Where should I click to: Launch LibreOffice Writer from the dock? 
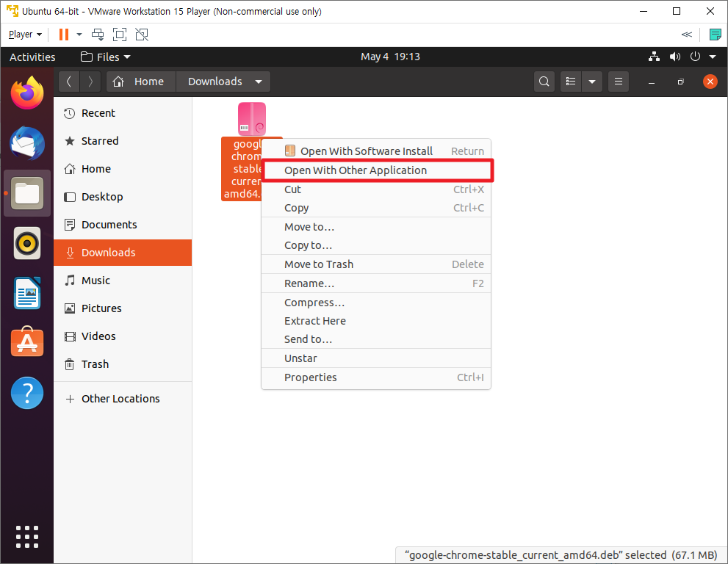click(27, 293)
